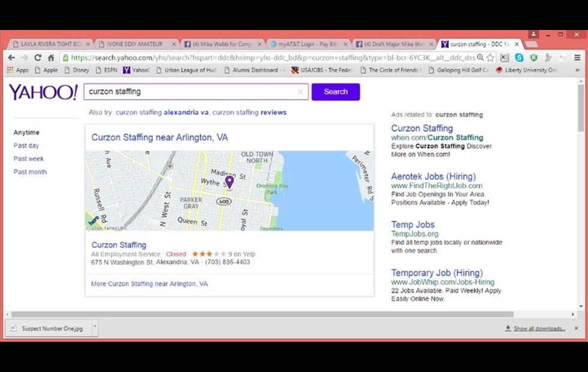The height and width of the screenshot is (372, 588).
Task: Click the purple Search button
Action: (335, 92)
